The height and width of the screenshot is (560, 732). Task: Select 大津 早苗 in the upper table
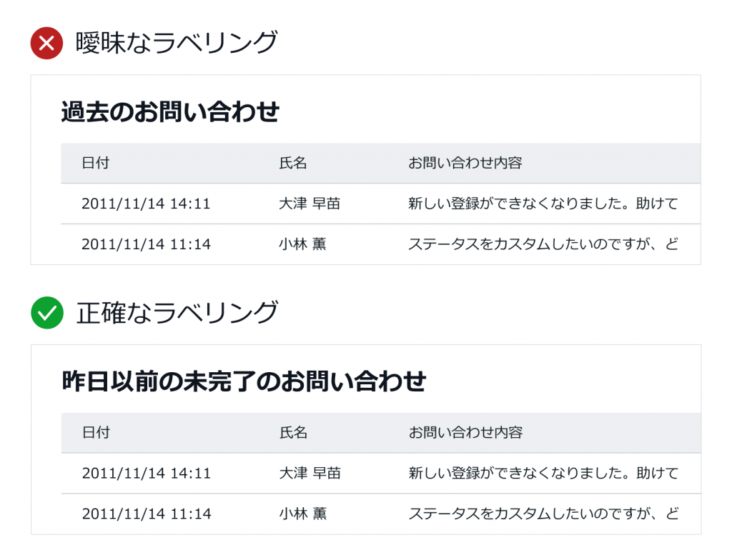coord(310,204)
